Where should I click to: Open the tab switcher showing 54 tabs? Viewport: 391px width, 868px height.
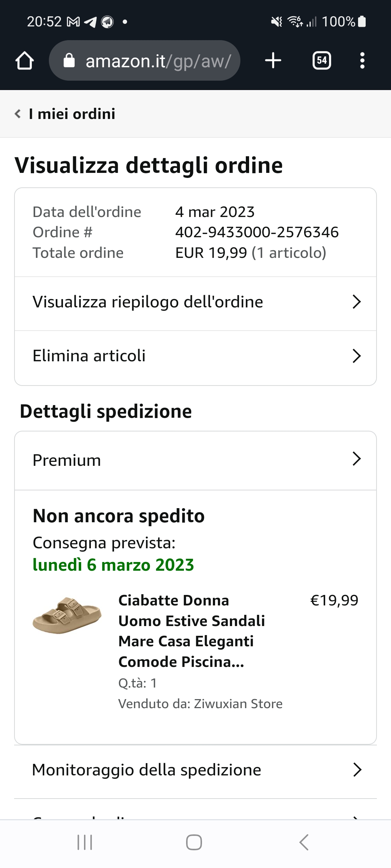point(321,60)
